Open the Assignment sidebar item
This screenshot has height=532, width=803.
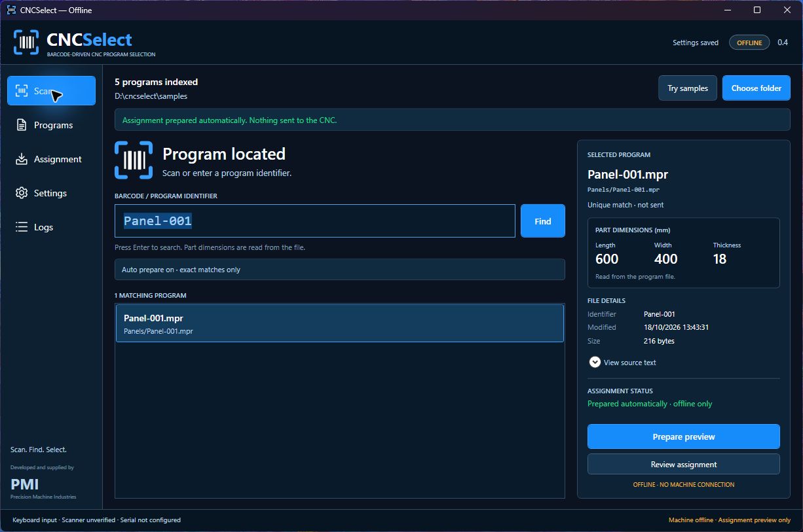click(51, 159)
